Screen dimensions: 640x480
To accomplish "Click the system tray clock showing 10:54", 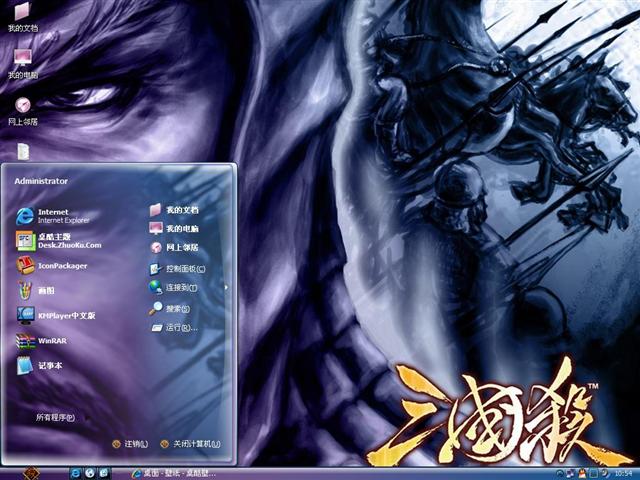I will click(x=622, y=472).
